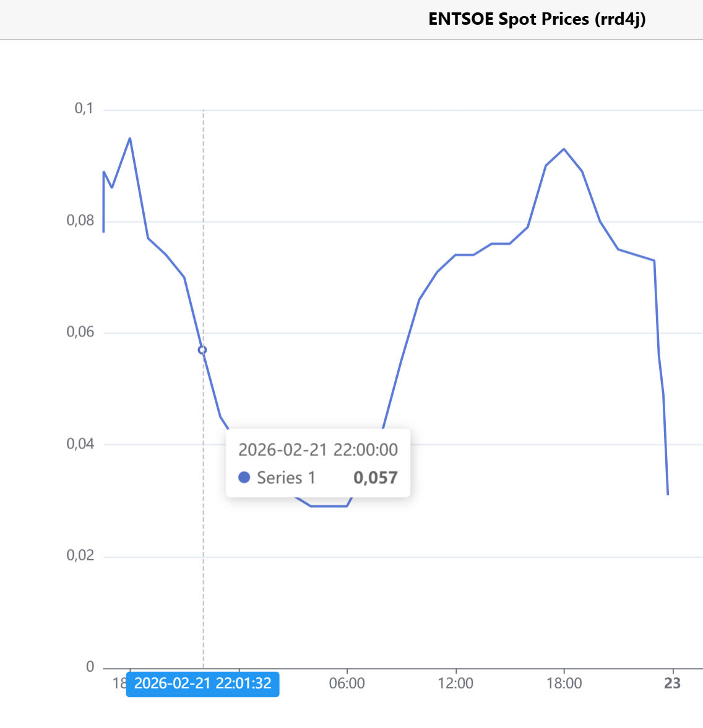Select the 06:00 x-axis label

[x=347, y=683]
